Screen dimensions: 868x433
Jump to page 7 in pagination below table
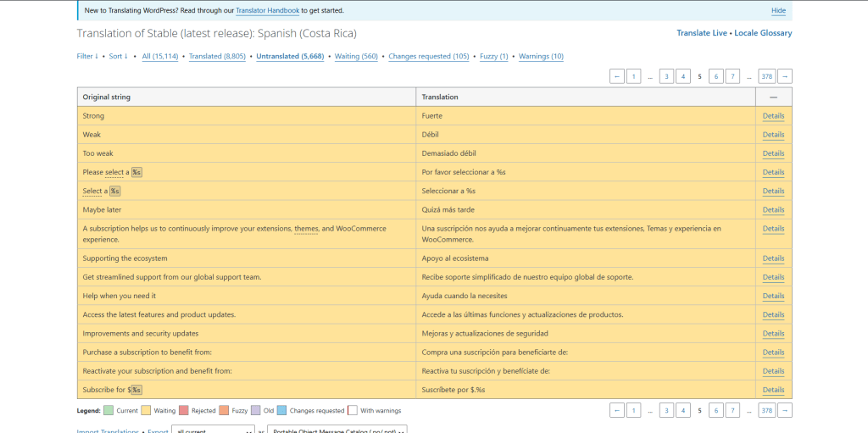click(733, 410)
